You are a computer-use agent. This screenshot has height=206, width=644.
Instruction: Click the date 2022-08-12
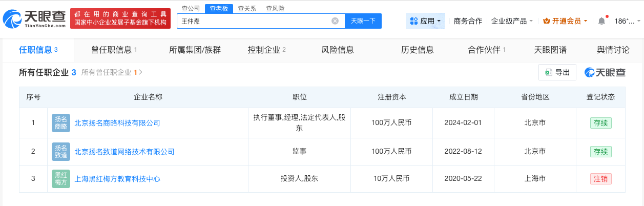[464, 152]
